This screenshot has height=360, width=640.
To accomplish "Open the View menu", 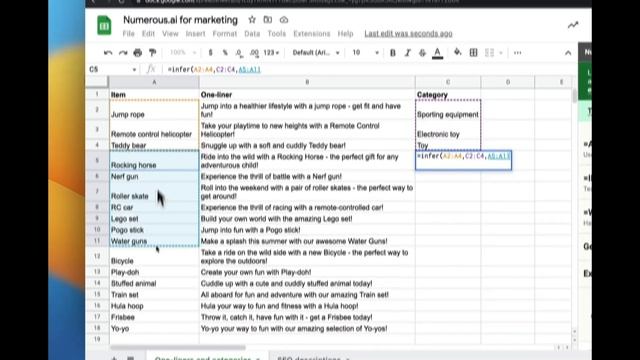I will pyautogui.click(x=170, y=33).
